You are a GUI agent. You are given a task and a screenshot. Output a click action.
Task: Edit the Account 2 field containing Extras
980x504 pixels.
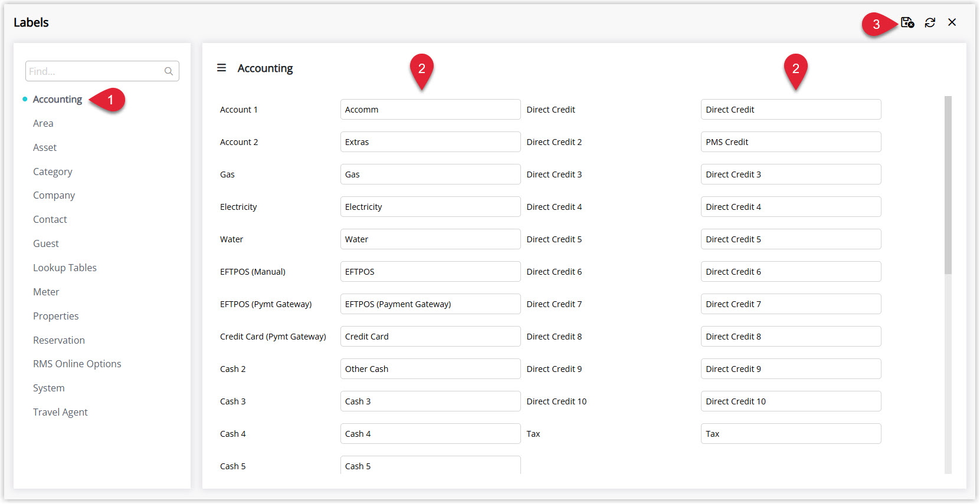pos(430,142)
